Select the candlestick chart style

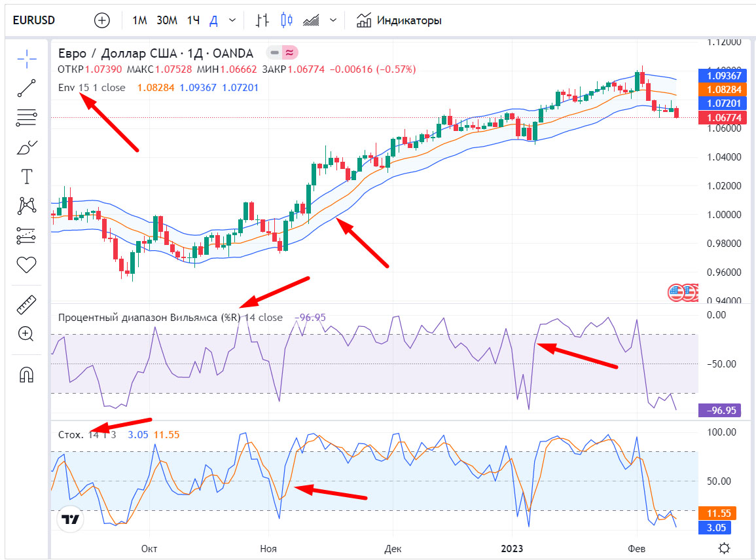(x=287, y=20)
